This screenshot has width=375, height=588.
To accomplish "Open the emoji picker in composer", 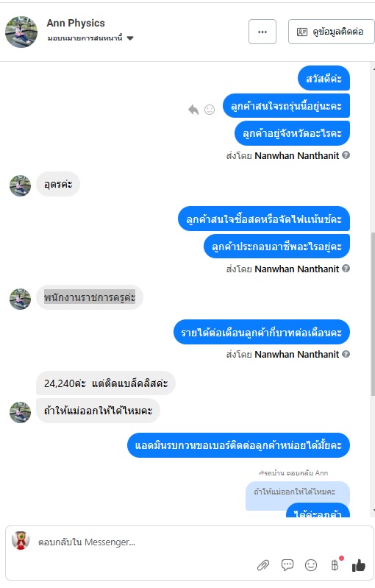I will pyautogui.click(x=311, y=565).
